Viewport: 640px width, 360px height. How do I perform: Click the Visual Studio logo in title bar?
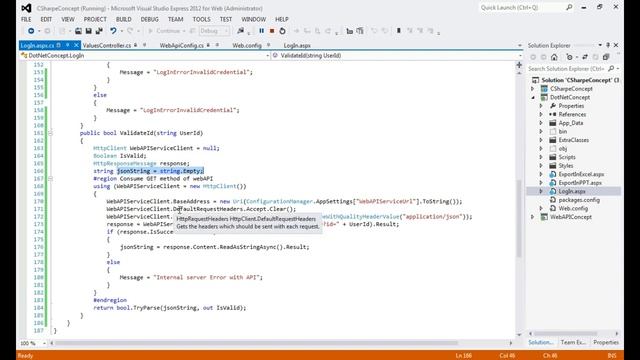(26, 8)
